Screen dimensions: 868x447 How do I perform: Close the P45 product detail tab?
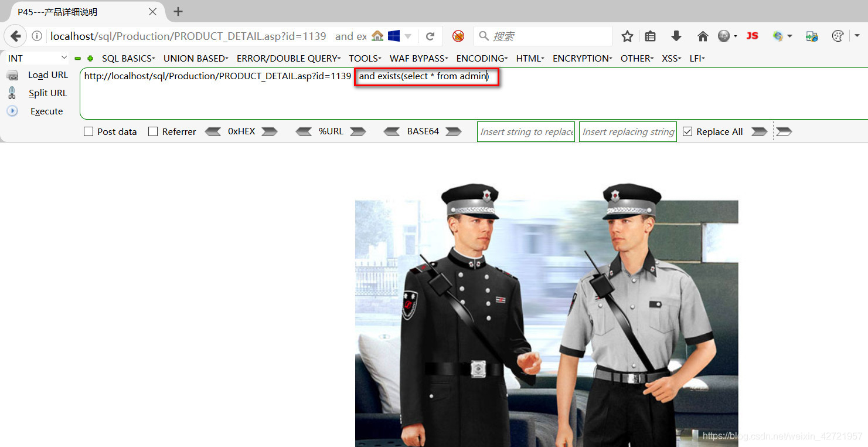point(152,12)
